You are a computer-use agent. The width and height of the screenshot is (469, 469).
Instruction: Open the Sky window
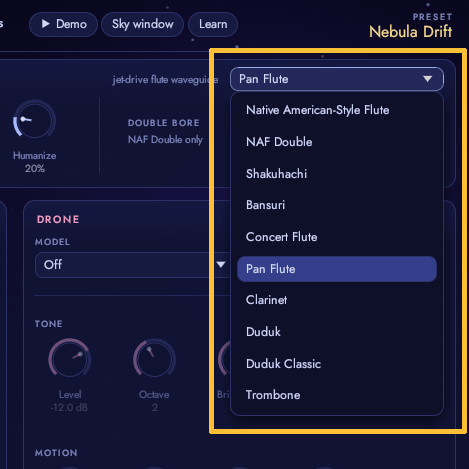click(142, 24)
